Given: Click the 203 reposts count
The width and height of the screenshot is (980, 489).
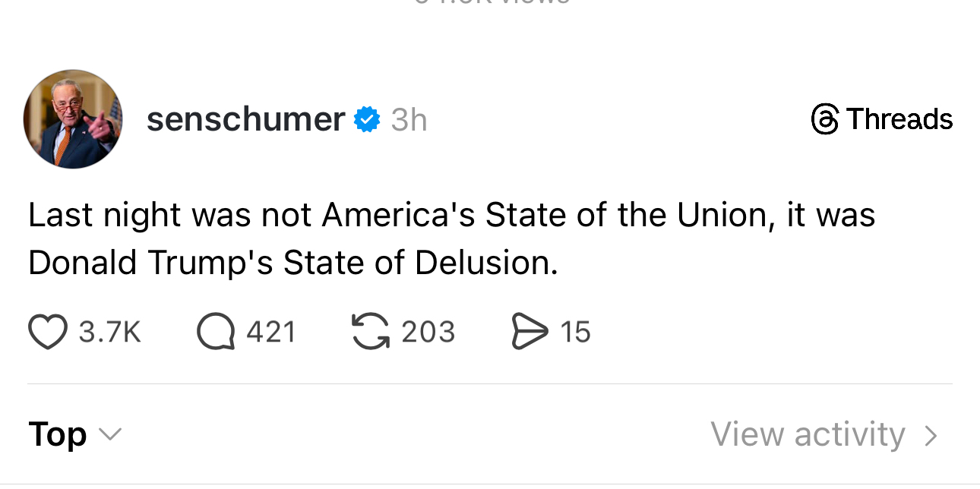Looking at the screenshot, I should click(x=428, y=333).
